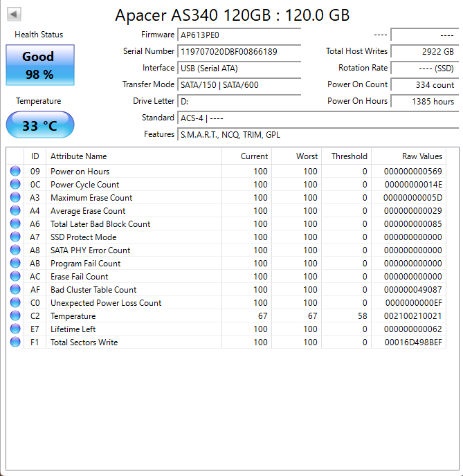The height and width of the screenshot is (476, 463).
Task: Select the Power Cycle Count attribute name
Action: coord(84,185)
